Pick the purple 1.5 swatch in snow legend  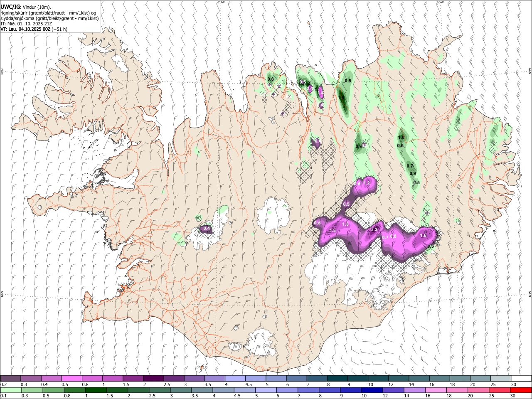133,378
